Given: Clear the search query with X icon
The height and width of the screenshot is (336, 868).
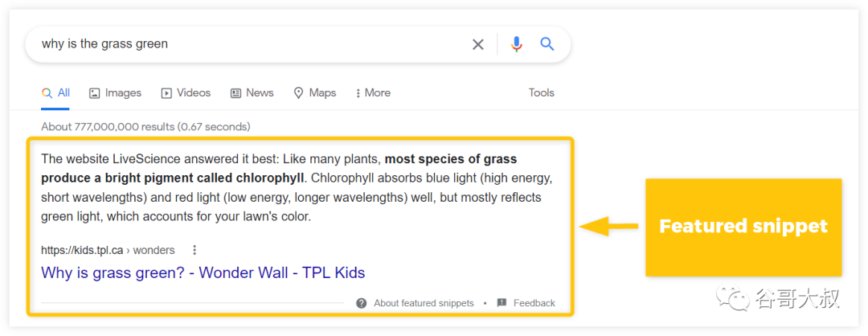Looking at the screenshot, I should click(477, 44).
